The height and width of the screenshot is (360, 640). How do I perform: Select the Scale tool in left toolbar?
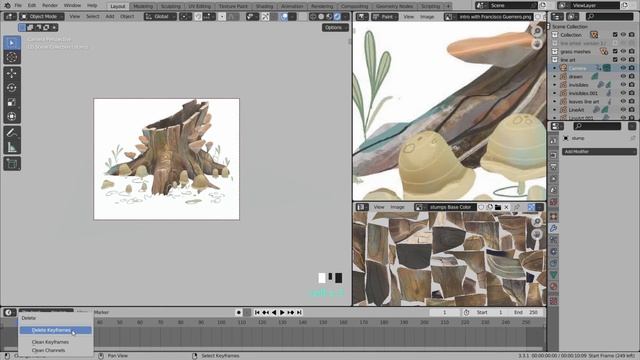point(12,102)
